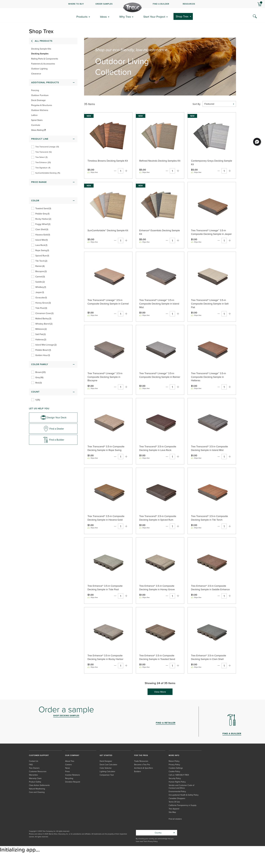
Task: Collapse the Price Range filter section
Action: (74, 182)
